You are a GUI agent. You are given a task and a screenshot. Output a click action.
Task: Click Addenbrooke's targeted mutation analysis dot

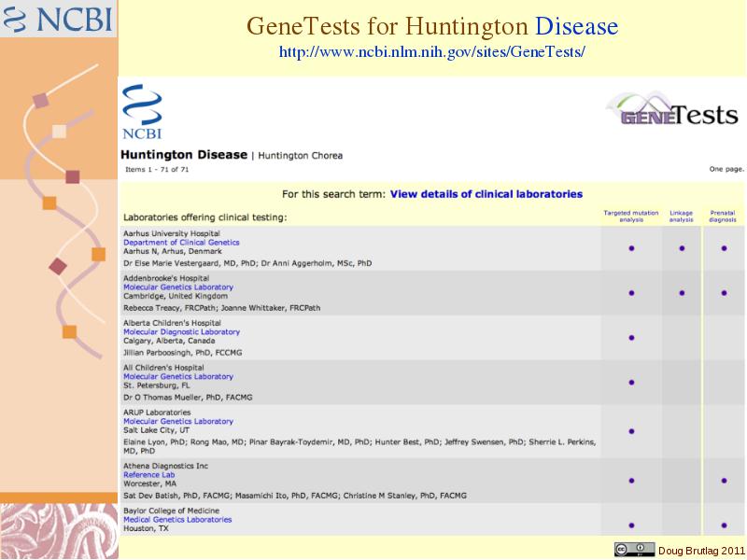632,293
